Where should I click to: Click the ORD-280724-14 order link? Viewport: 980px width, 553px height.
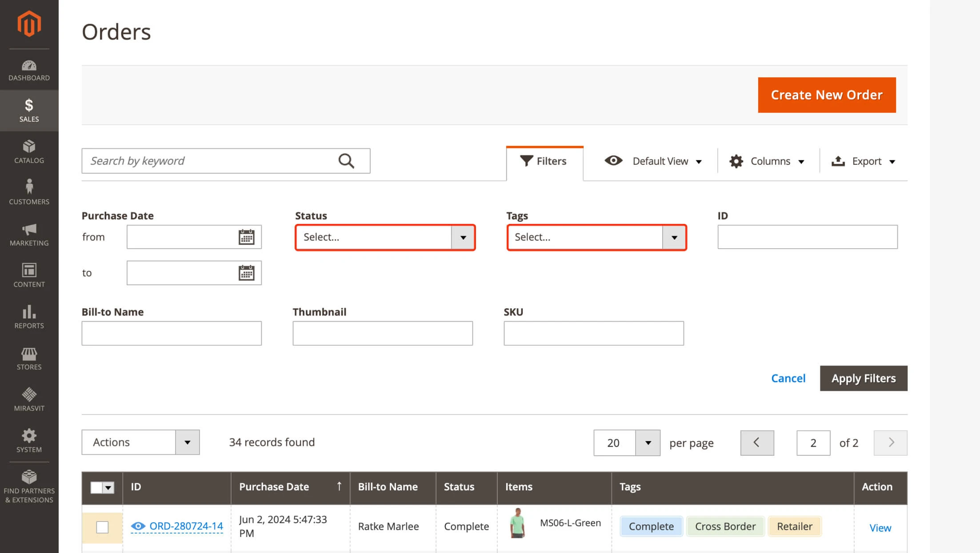[186, 526]
